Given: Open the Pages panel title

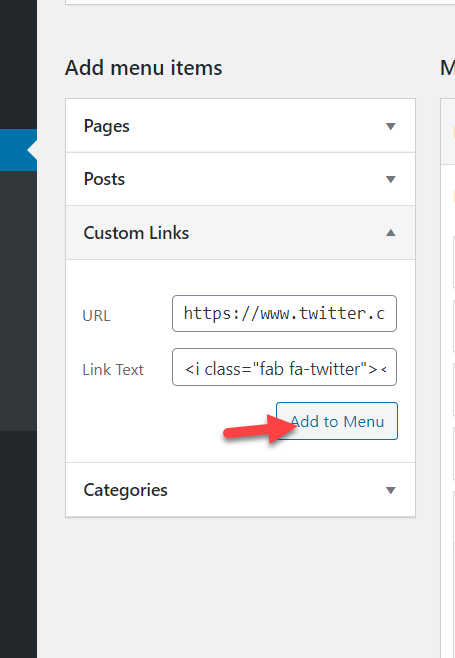Looking at the screenshot, I should coord(107,126).
